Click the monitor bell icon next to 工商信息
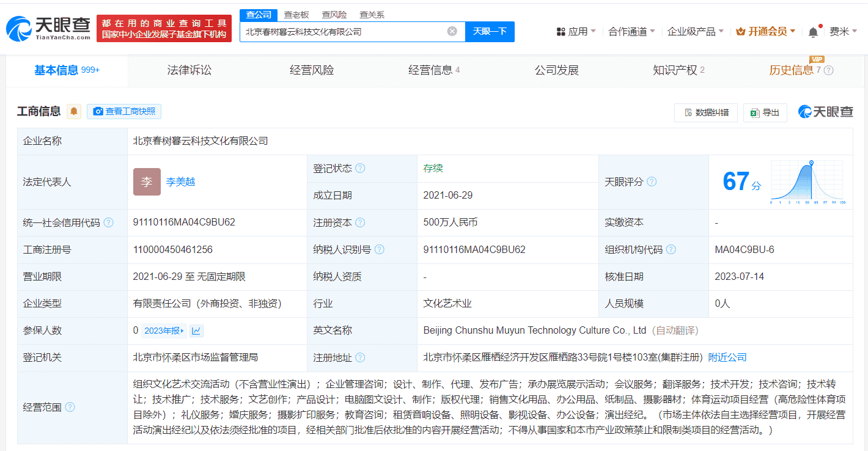 73,111
